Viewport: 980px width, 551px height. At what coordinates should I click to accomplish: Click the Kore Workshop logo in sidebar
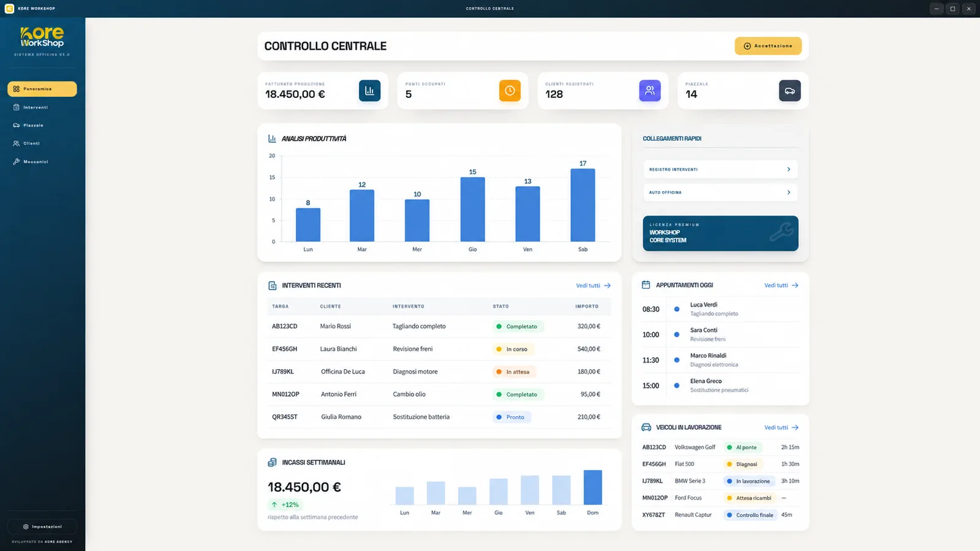coord(42,37)
